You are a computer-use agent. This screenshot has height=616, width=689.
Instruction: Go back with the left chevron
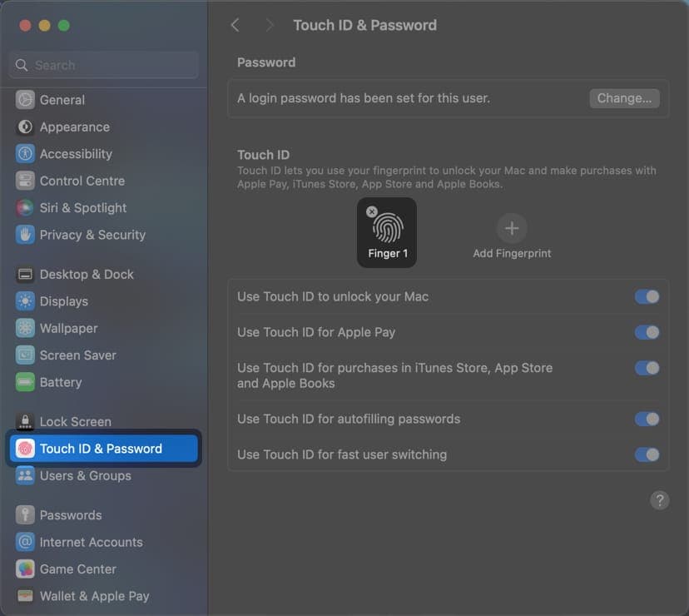coord(235,25)
